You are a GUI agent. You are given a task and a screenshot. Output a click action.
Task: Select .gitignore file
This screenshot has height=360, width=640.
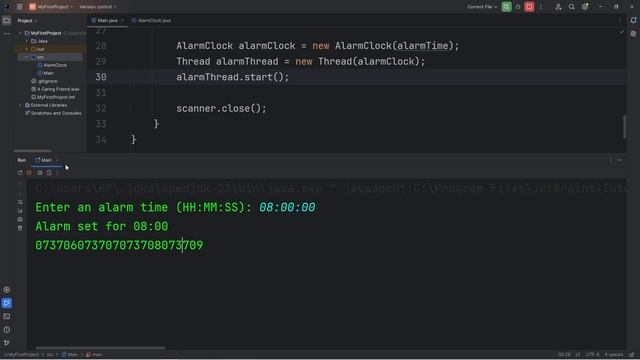(x=44, y=81)
